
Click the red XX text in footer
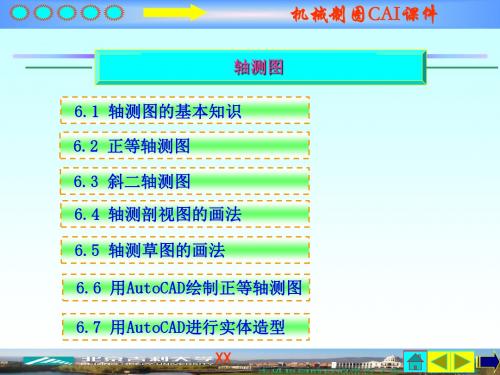click(223, 358)
